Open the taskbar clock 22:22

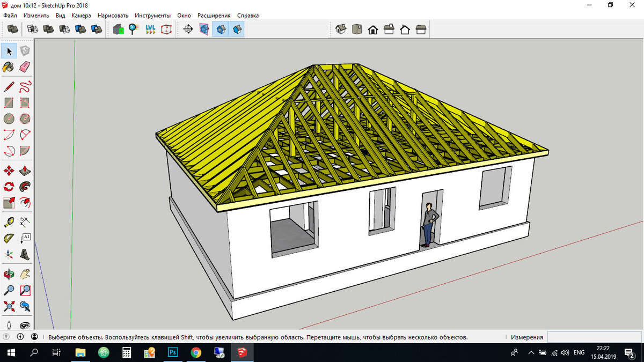pyautogui.click(x=604, y=352)
